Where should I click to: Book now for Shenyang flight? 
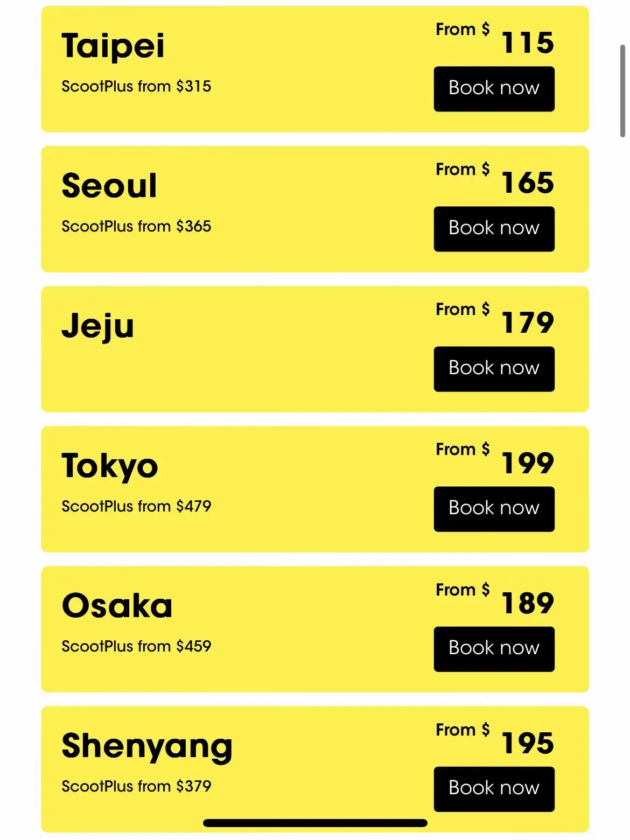pos(494,789)
